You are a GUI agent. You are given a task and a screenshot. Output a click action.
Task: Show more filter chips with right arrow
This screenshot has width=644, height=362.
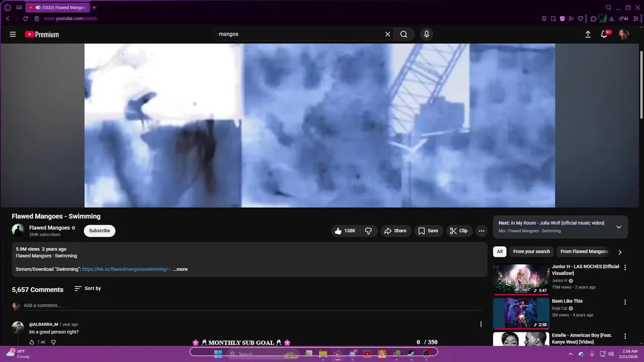pyautogui.click(x=620, y=252)
